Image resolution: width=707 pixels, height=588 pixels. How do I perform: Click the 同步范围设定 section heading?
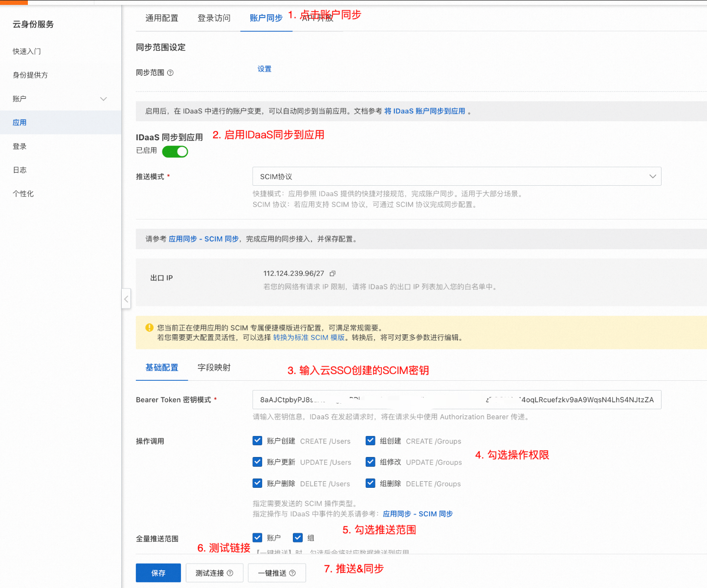[x=161, y=47]
